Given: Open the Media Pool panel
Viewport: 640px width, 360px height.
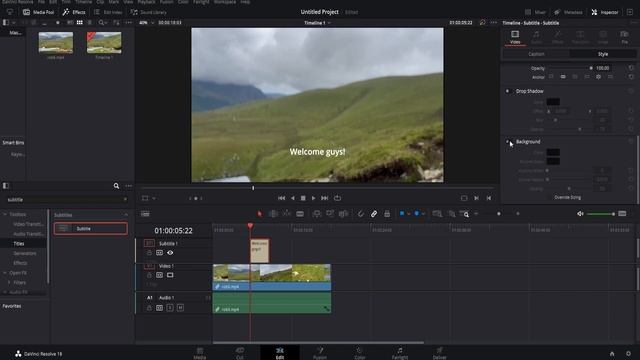Looking at the screenshot, I should (x=38, y=12).
